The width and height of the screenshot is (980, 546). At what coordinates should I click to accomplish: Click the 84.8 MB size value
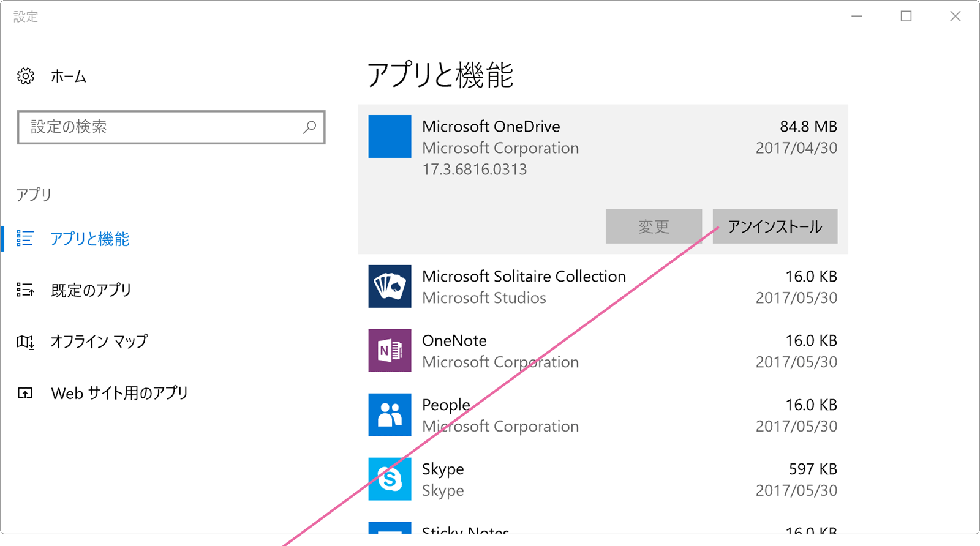(808, 127)
